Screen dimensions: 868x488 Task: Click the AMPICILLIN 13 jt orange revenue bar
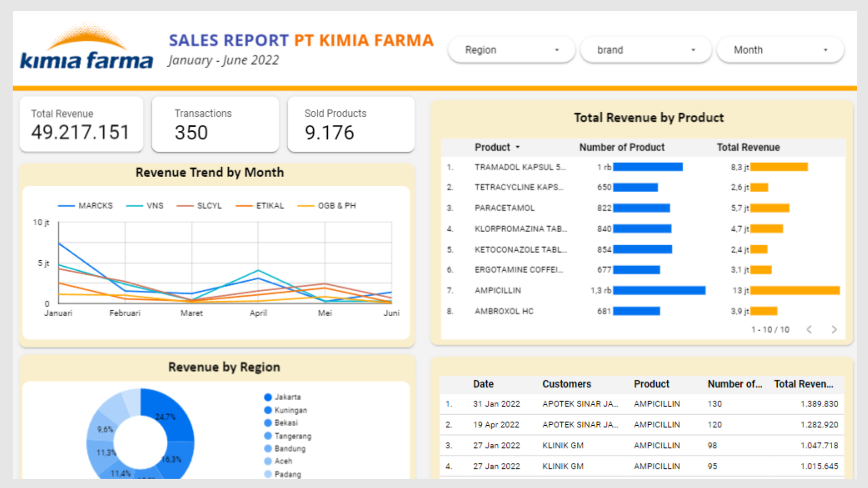[795, 291]
